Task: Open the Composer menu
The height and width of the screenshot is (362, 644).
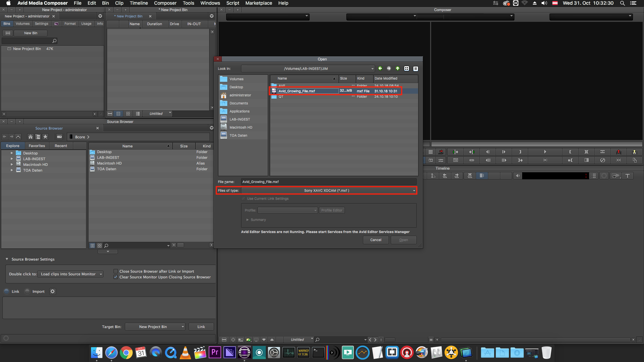Action: tap(165, 3)
